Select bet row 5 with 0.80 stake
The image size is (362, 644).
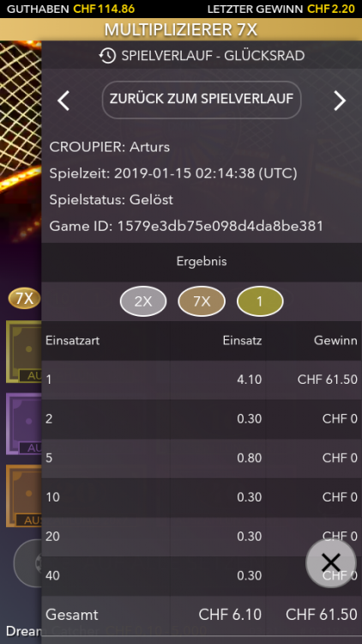(202, 458)
